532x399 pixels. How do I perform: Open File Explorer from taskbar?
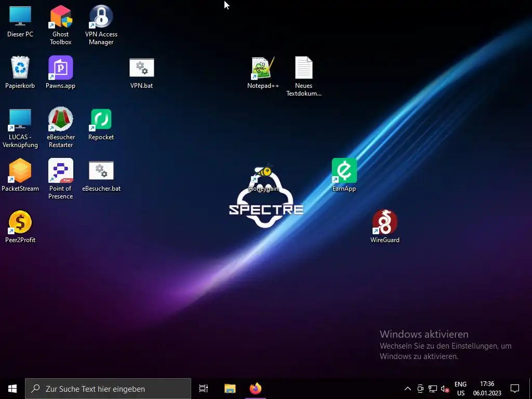[x=230, y=389]
